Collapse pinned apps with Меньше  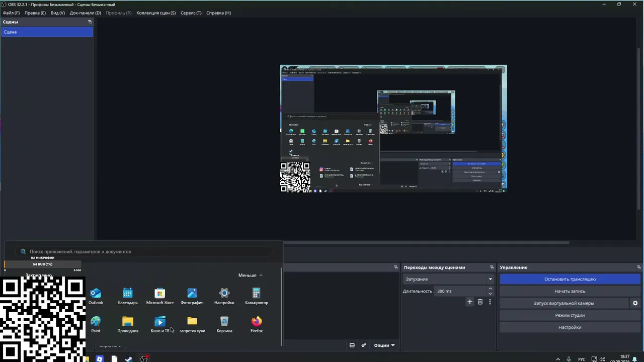click(x=251, y=275)
